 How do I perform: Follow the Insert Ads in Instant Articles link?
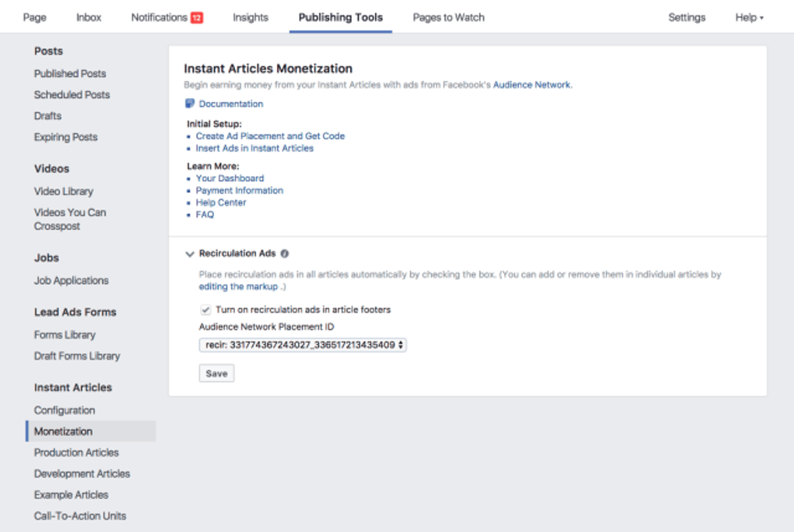[x=254, y=148]
